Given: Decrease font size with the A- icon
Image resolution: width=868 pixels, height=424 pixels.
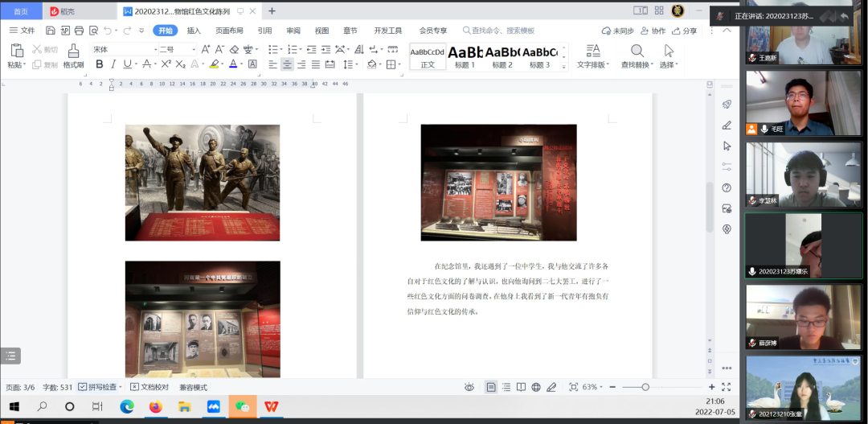Looking at the screenshot, I should pos(219,49).
